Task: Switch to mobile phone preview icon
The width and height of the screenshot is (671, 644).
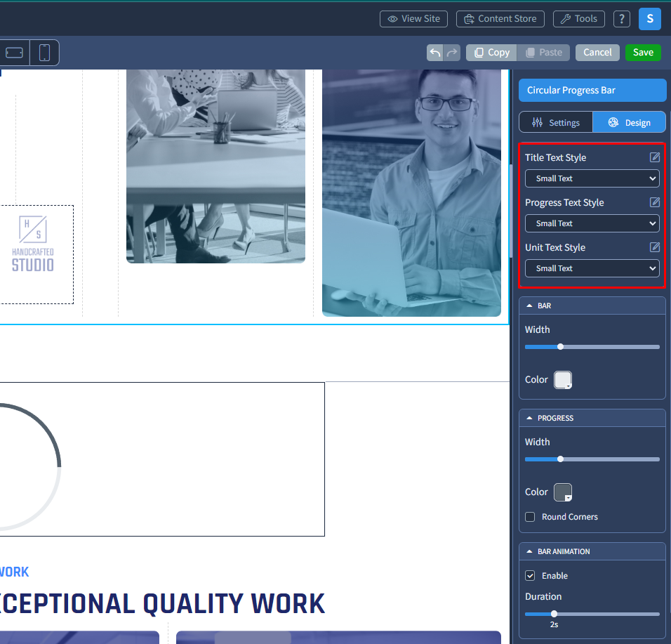Action: coord(44,53)
